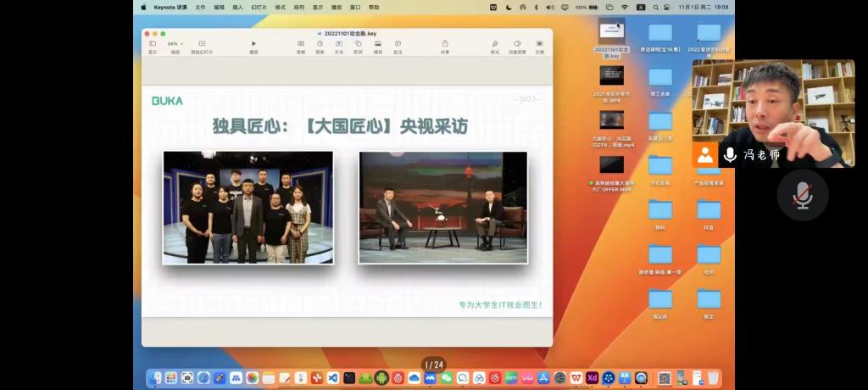Select the 20221101 .key file on desktop
Image resolution: width=868 pixels, height=390 pixels.
(611, 34)
